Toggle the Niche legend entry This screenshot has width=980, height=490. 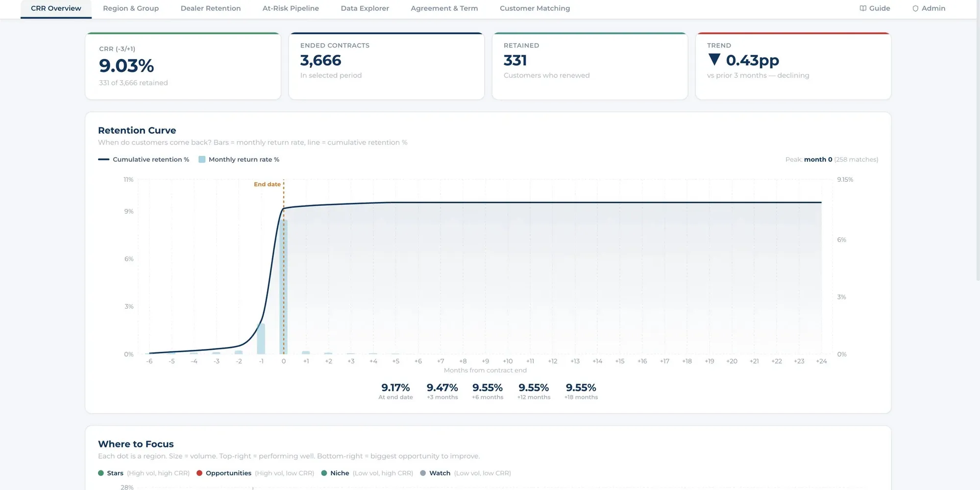tap(367, 473)
